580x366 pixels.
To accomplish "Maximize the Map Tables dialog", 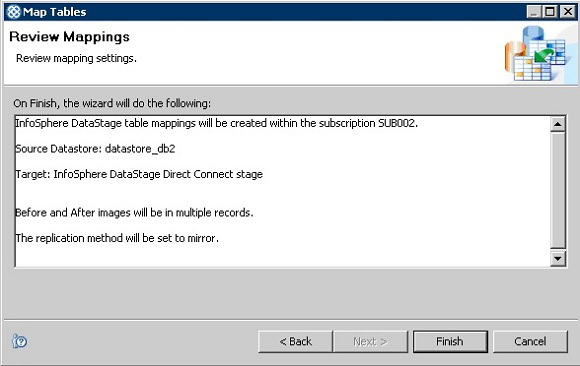I will coord(550,12).
